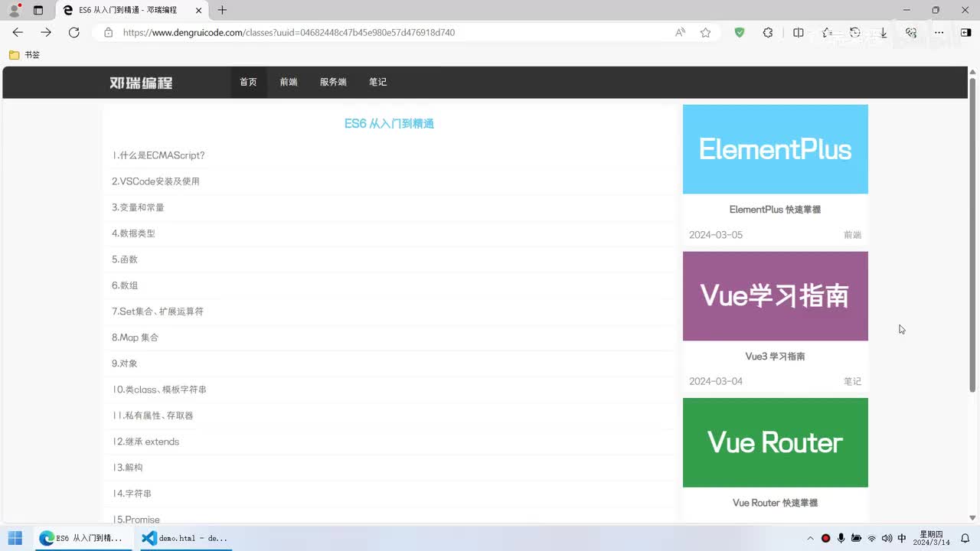Click the Edge ES6 taskbar item
Viewport: 980px width, 551px height.
[x=81, y=538]
